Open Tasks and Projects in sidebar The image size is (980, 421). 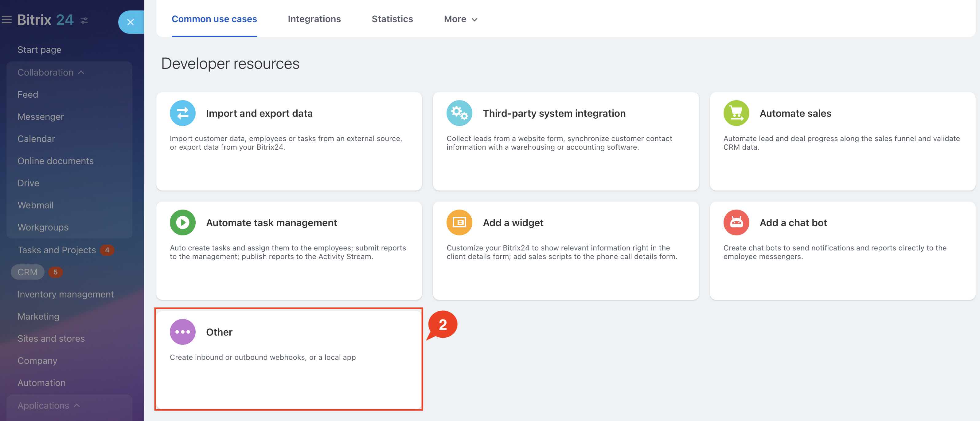pos(57,250)
